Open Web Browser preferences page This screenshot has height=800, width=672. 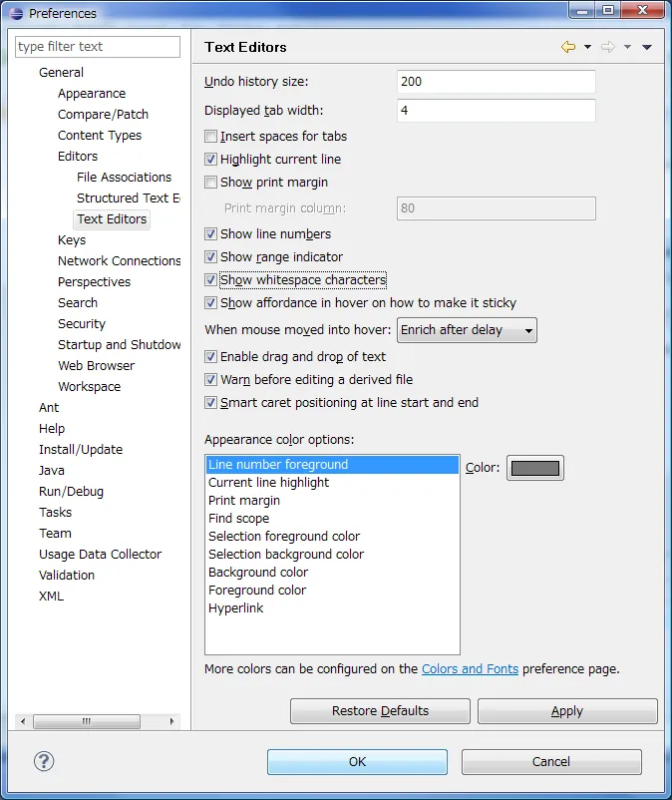[x=97, y=365]
